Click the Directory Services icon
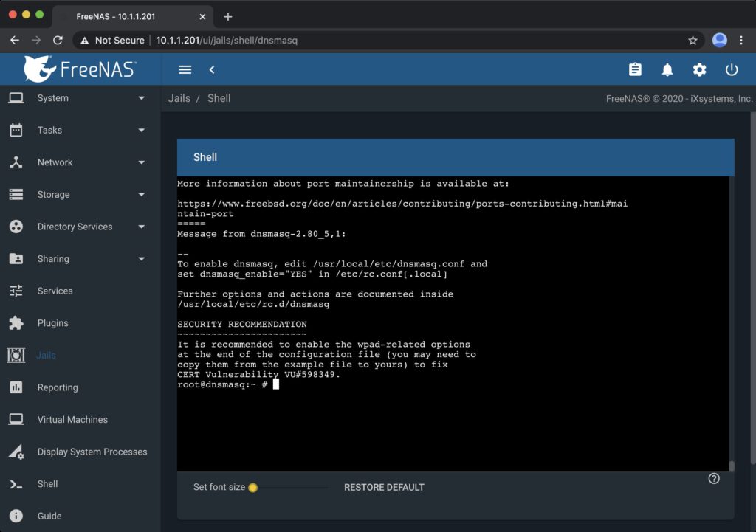This screenshot has height=532, width=756. tap(16, 227)
